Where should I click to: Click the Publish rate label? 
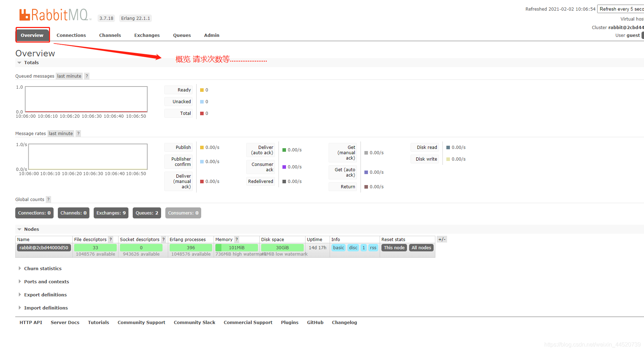tap(178, 147)
